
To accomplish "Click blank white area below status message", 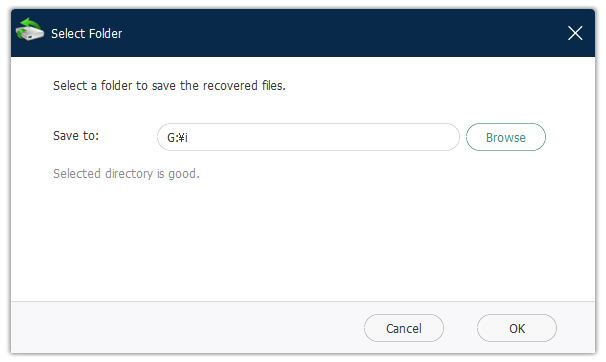I will click(301, 240).
